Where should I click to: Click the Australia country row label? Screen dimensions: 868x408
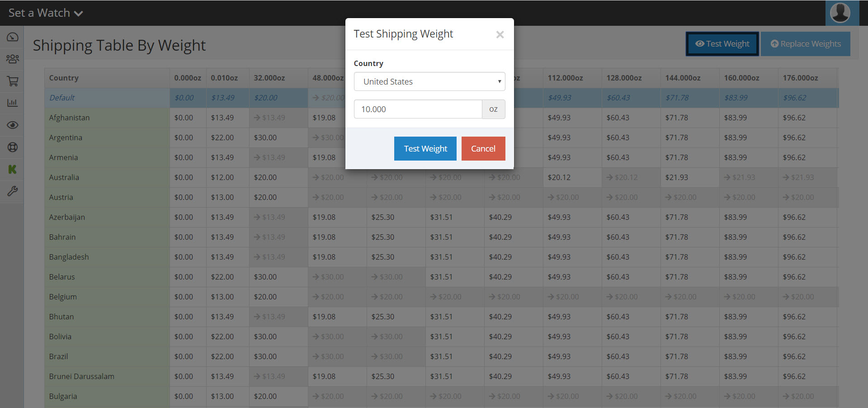[x=64, y=177]
